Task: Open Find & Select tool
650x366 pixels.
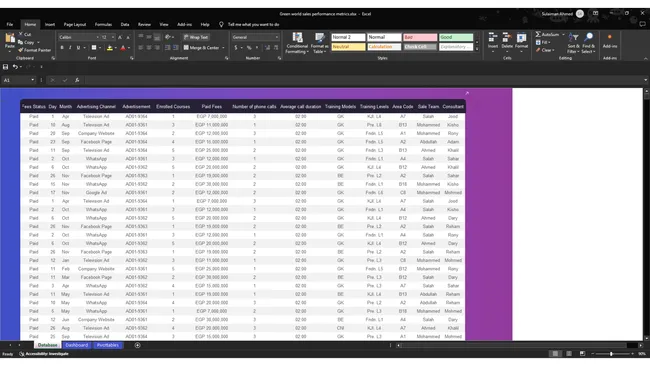Action: (588, 43)
